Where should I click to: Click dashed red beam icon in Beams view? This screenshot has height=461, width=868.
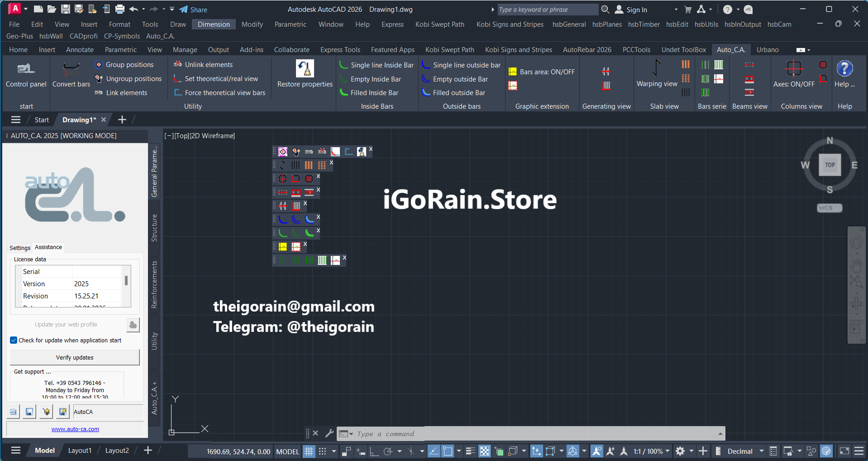click(x=749, y=65)
